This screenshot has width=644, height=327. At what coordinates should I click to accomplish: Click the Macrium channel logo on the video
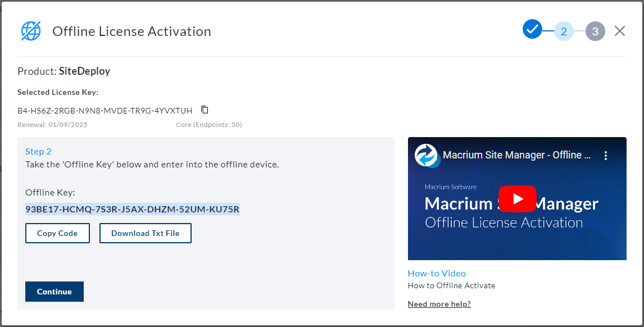click(x=427, y=155)
